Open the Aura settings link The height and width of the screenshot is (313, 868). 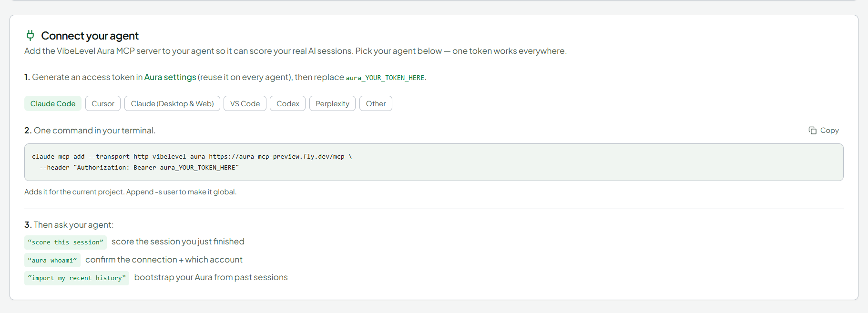click(x=170, y=77)
